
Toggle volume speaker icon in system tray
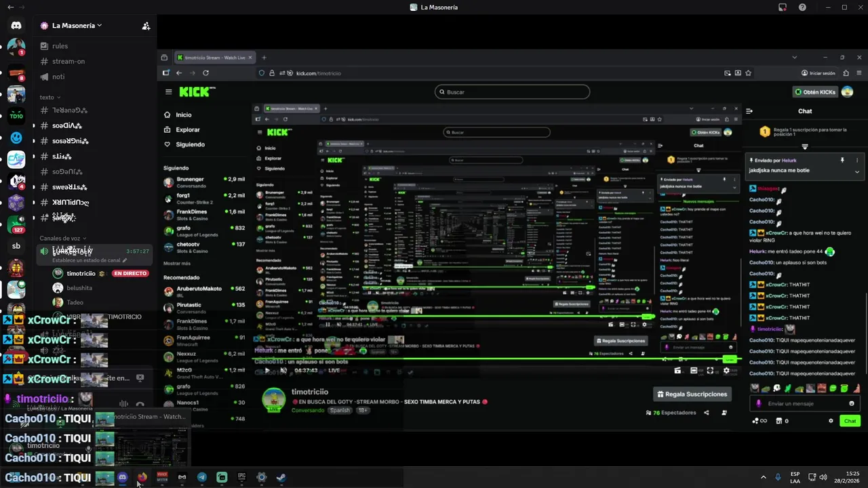[x=823, y=477]
